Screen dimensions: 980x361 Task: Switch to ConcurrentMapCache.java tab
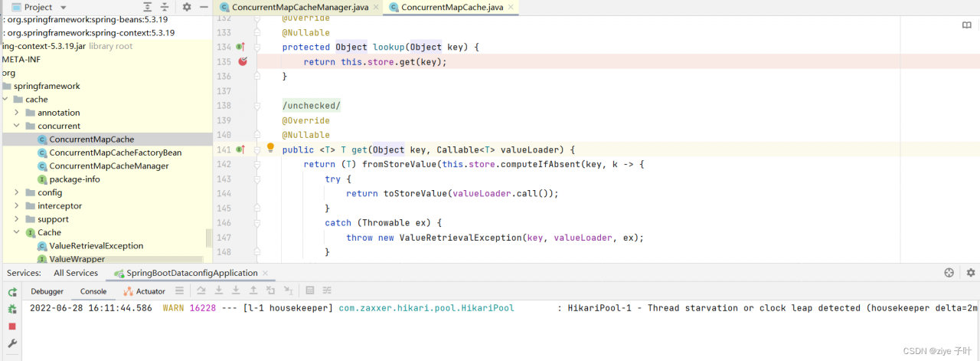(452, 7)
